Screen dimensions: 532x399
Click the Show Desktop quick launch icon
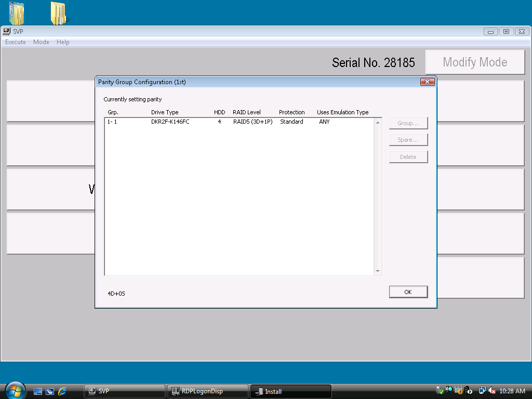pyautogui.click(x=38, y=391)
